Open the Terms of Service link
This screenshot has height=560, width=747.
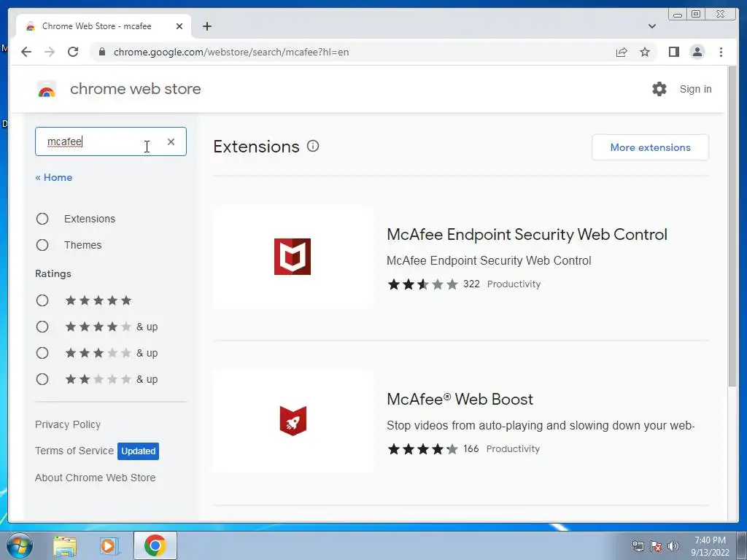pyautogui.click(x=74, y=451)
